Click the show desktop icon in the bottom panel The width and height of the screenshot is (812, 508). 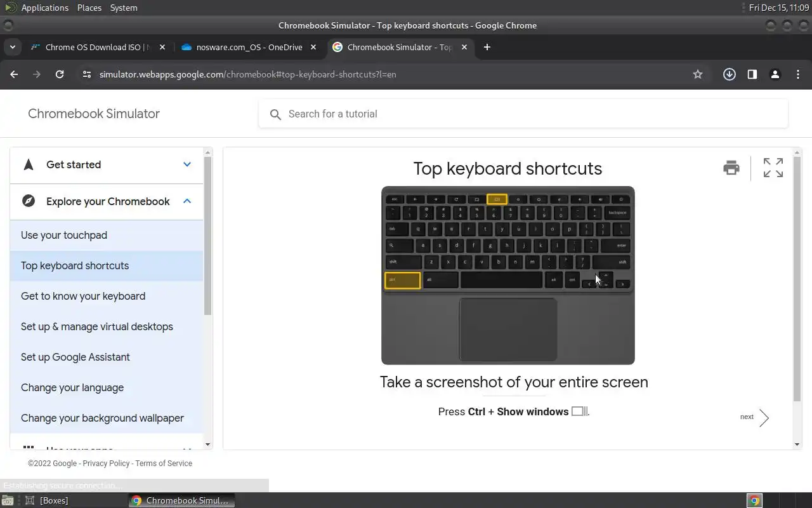pos(7,500)
